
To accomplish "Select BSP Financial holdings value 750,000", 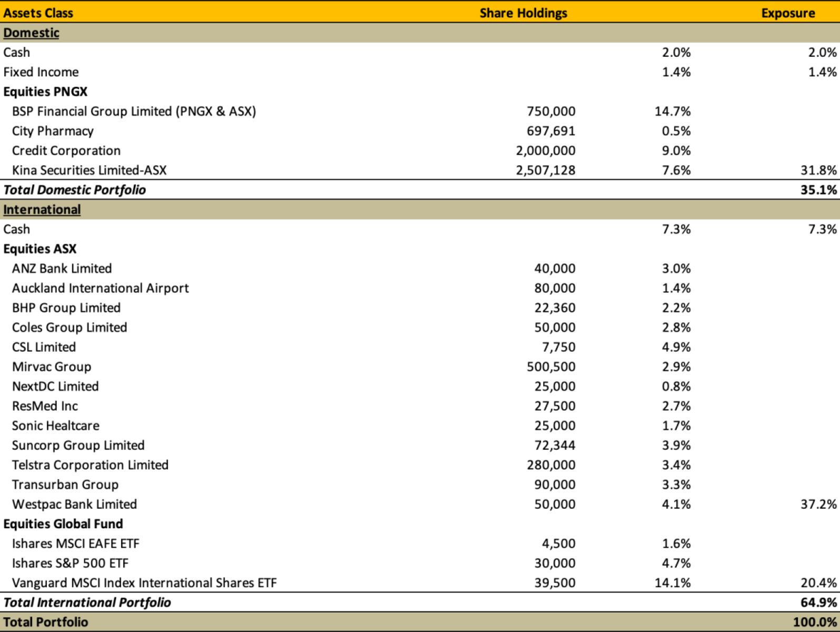I will click(x=551, y=111).
